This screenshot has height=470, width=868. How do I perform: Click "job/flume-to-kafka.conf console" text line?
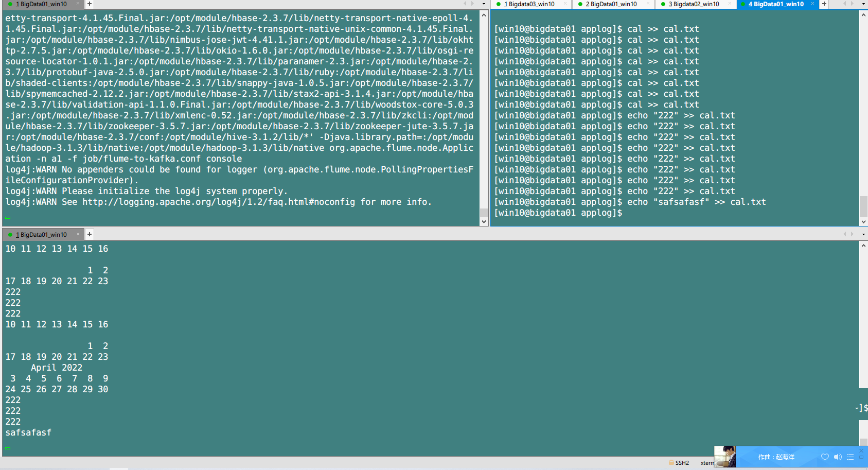coord(162,159)
